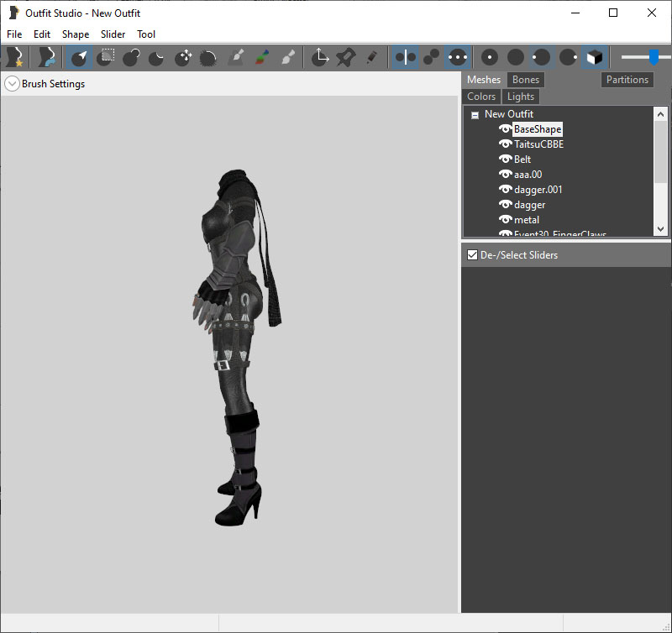This screenshot has width=672, height=633.
Task: Switch to the Meshes tab
Action: point(484,80)
